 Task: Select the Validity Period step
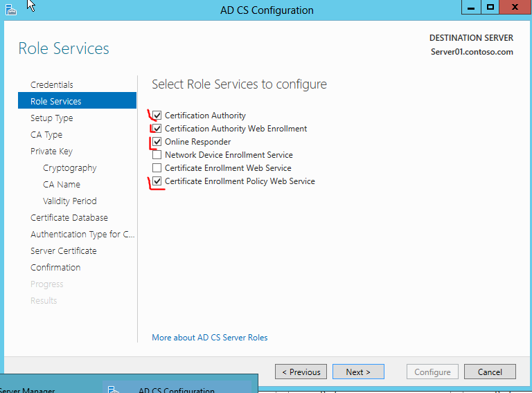(x=70, y=201)
